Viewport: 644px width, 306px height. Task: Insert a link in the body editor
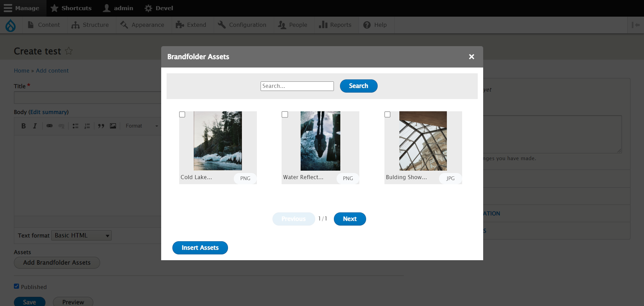50,126
